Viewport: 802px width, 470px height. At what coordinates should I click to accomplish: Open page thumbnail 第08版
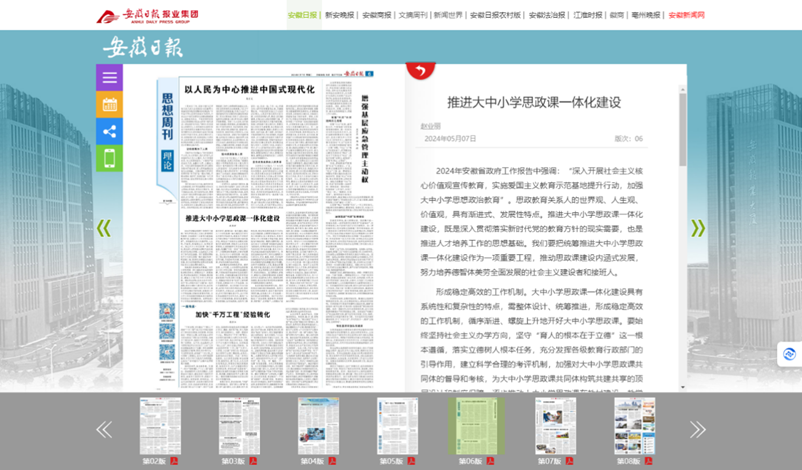tap(635, 426)
